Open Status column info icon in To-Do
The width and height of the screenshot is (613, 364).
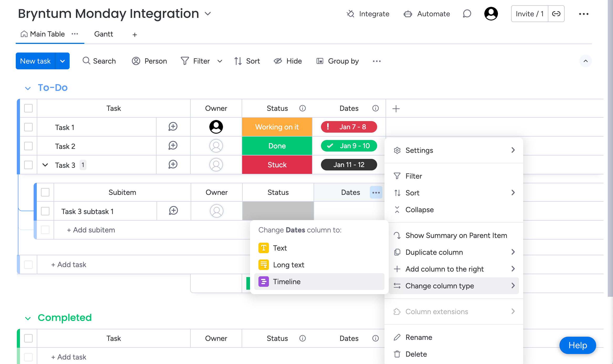pyautogui.click(x=303, y=108)
